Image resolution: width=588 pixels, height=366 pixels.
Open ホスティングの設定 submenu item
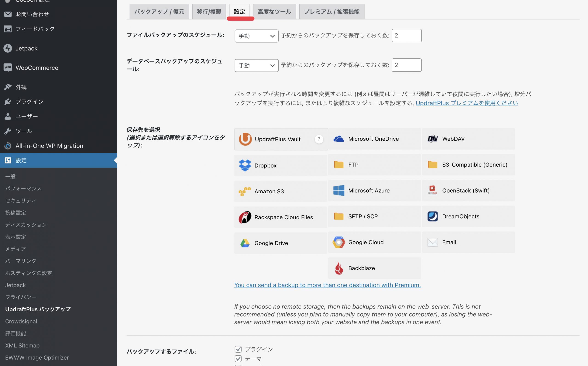29,273
